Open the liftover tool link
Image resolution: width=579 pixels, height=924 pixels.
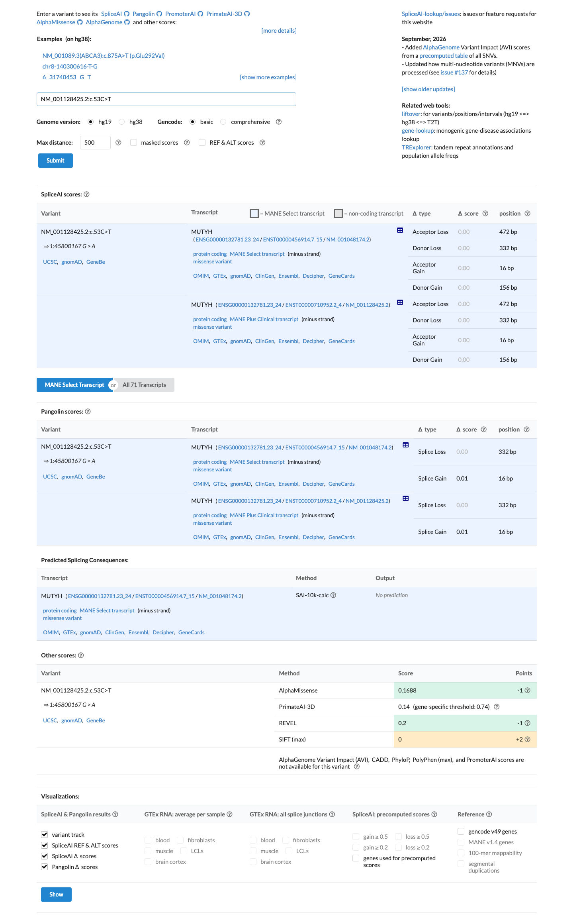pos(411,114)
